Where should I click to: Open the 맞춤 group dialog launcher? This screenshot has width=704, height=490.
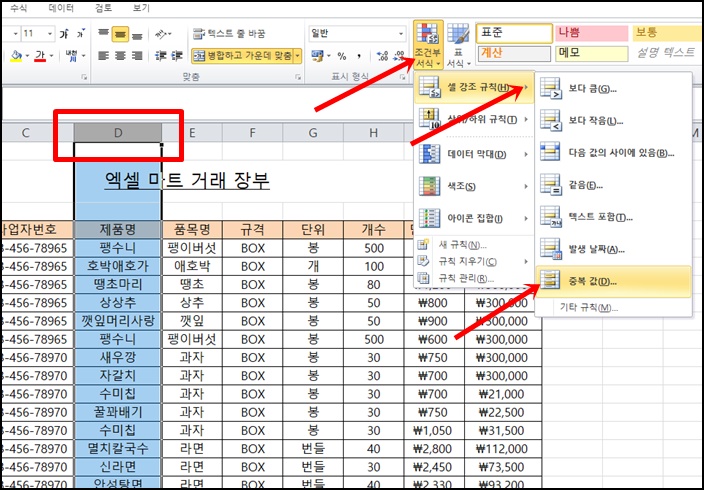tap(298, 77)
